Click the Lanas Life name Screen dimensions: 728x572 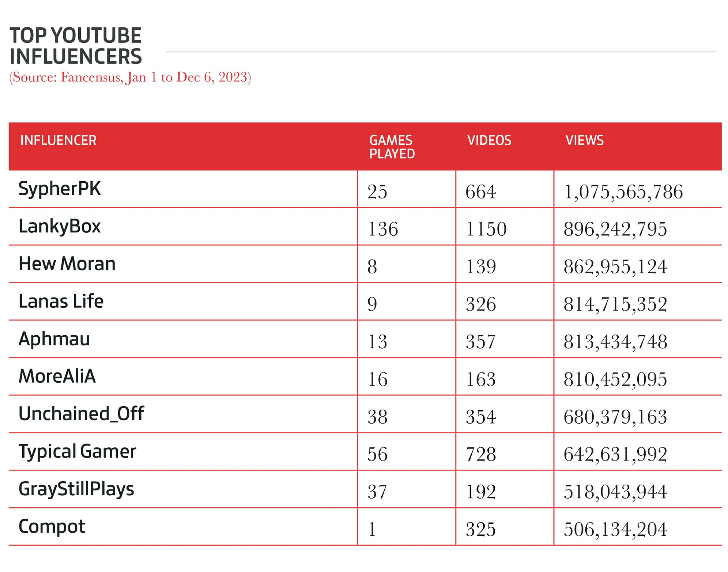click(x=61, y=302)
